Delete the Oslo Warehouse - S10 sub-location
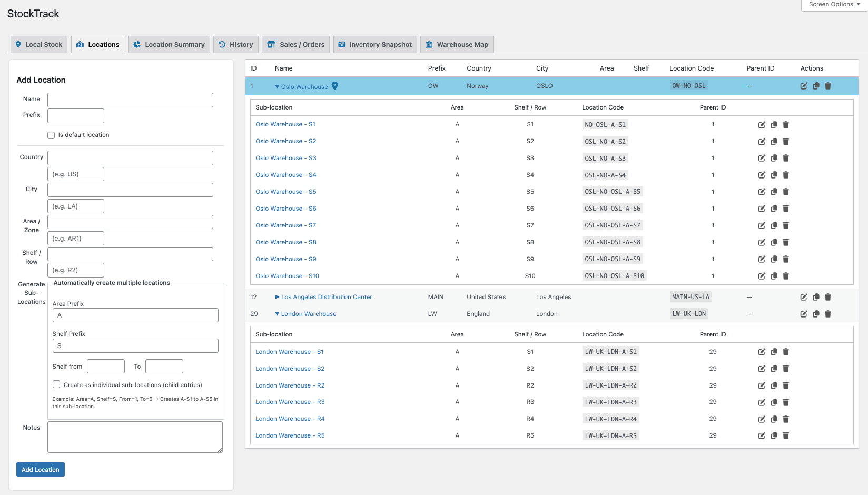Screen dimensions: 868x495 click(786, 276)
